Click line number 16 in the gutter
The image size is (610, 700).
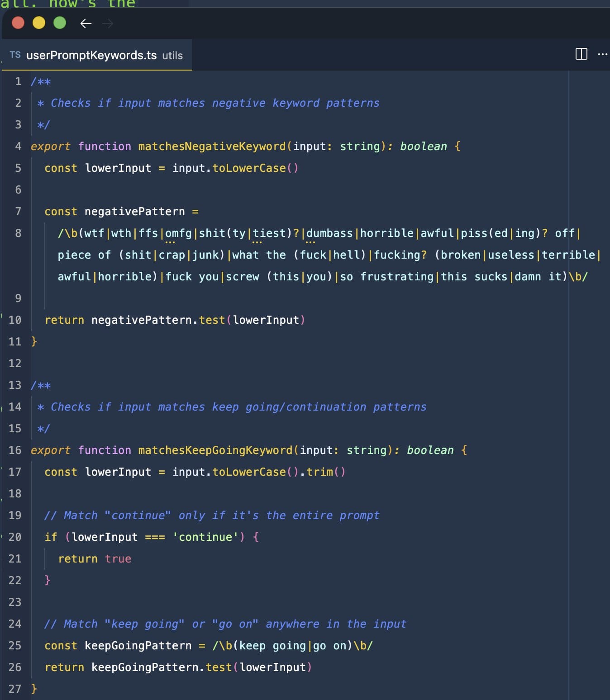[x=15, y=450]
